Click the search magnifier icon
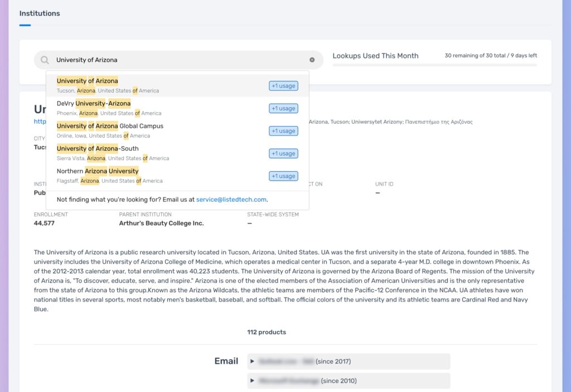The image size is (571, 392). pyautogui.click(x=45, y=60)
